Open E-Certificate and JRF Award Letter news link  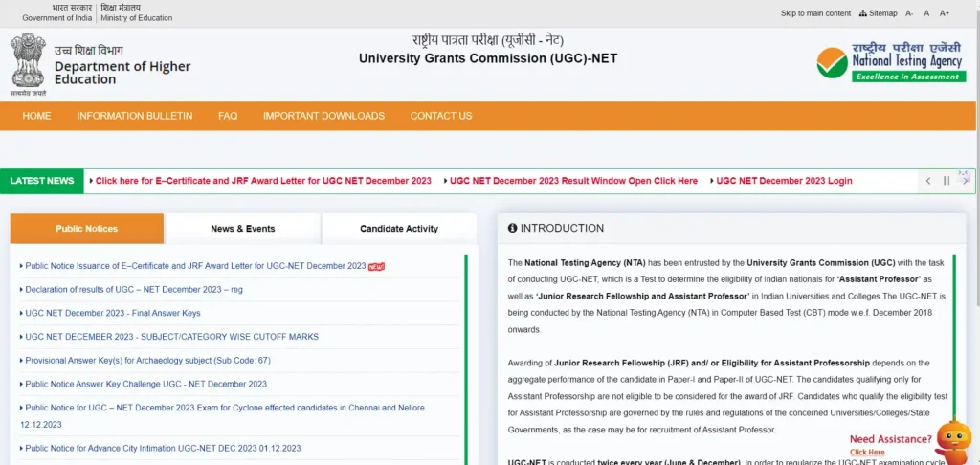[x=263, y=181]
